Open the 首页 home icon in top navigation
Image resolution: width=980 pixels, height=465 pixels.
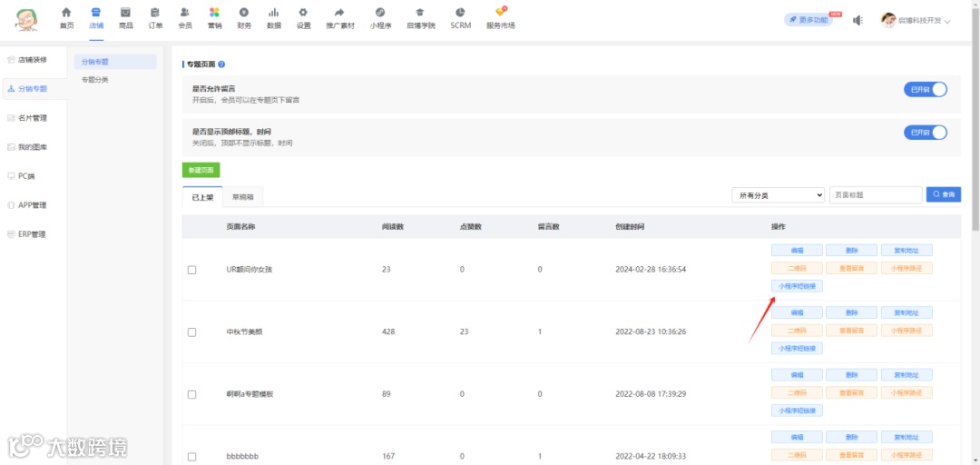click(66, 13)
